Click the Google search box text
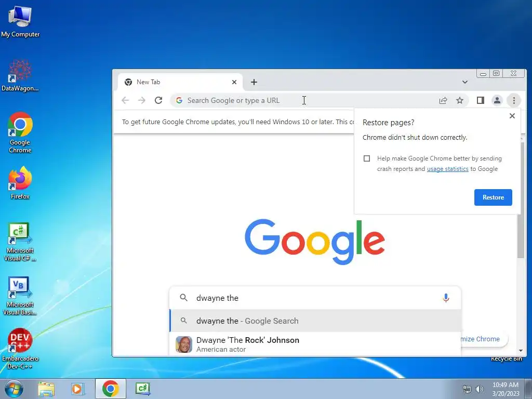 click(x=218, y=298)
